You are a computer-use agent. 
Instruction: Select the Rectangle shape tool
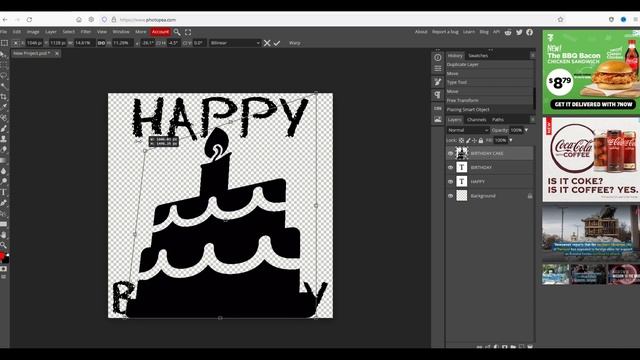[4, 224]
